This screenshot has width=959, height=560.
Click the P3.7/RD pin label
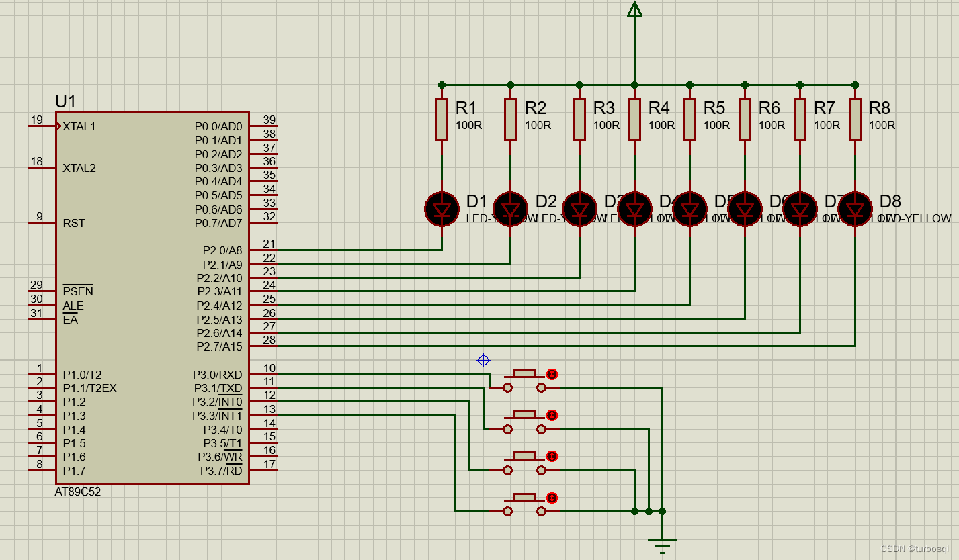click(x=221, y=471)
